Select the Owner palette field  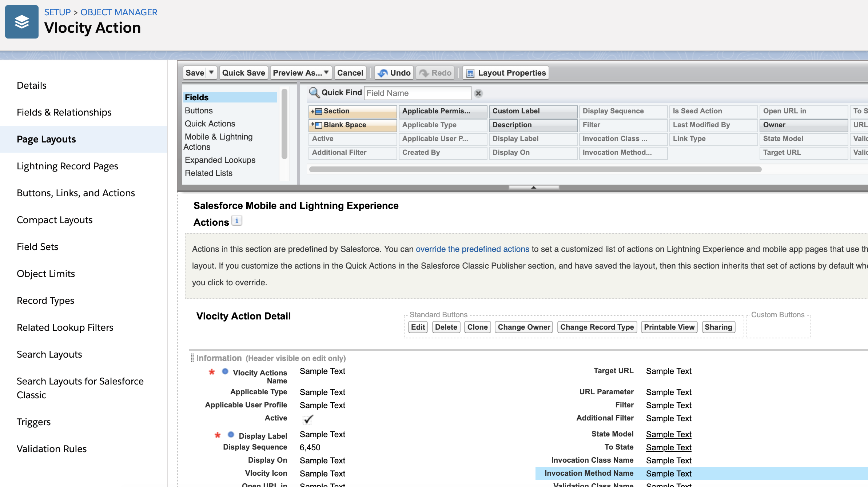point(804,125)
